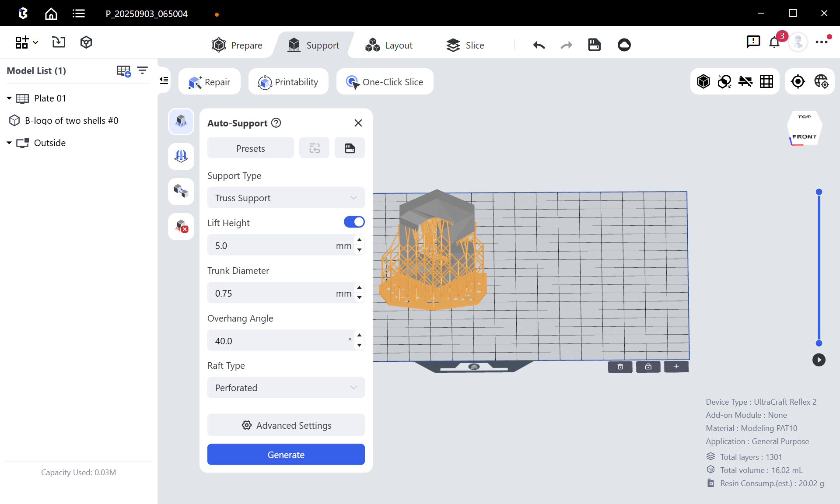Screen dimensions: 840x504
Task: Click the save preset icon
Action: [350, 148]
